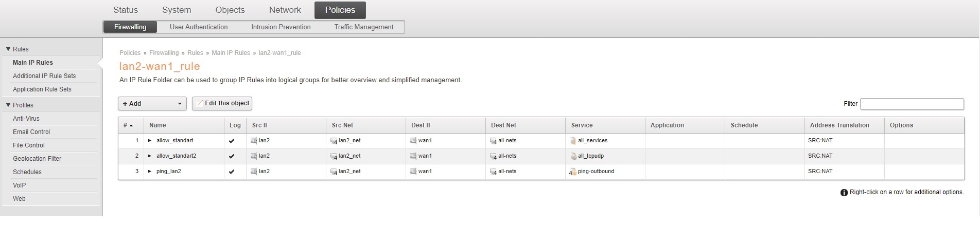Click the info icon beside right-click hint
The height and width of the screenshot is (226, 980).
(844, 193)
